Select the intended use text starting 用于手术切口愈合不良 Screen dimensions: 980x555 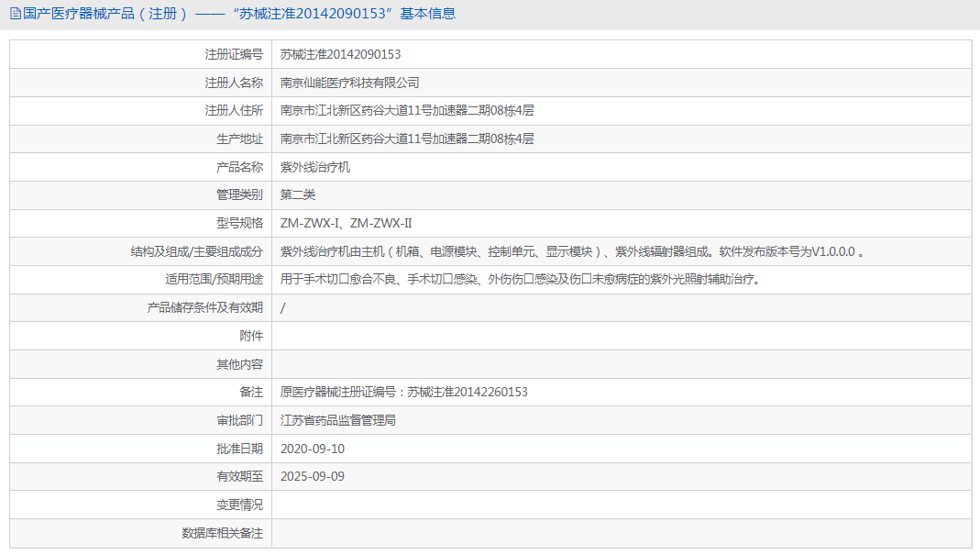(x=521, y=279)
